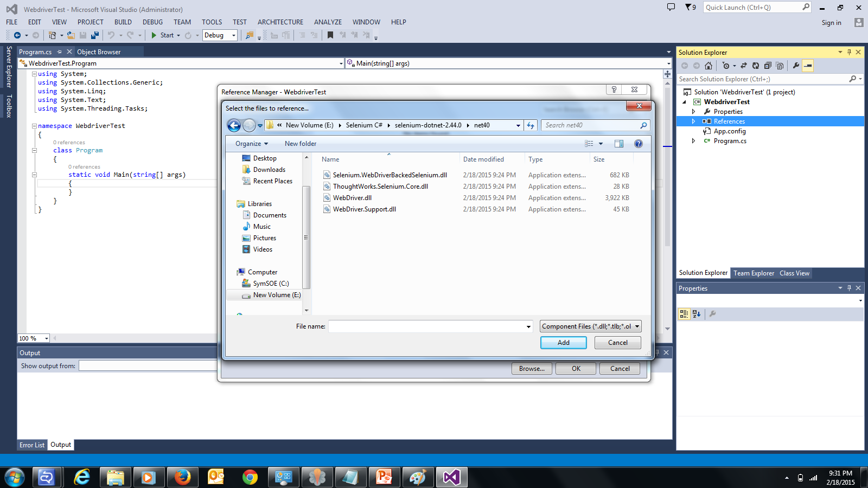Screen dimensions: 868x488
Task: Expand the Program.cs node arrow
Action: coord(693,141)
